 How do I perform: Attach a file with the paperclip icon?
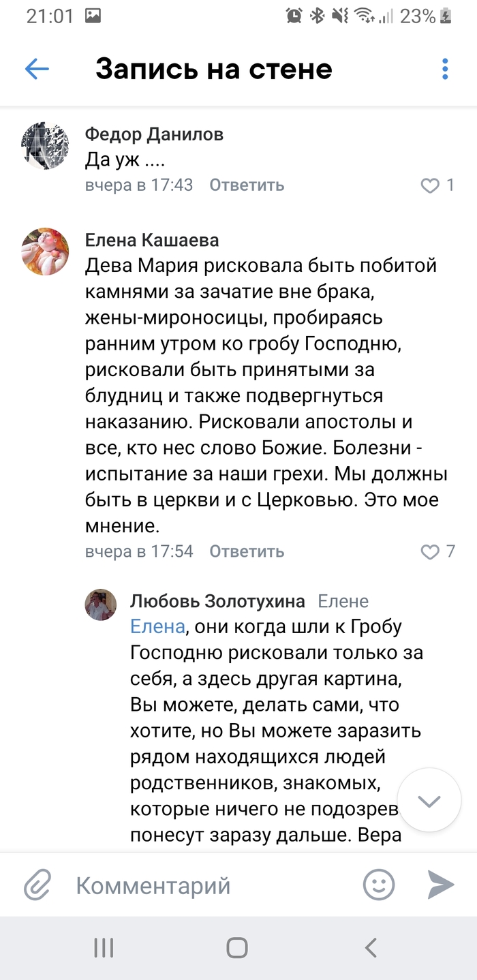[x=38, y=885]
